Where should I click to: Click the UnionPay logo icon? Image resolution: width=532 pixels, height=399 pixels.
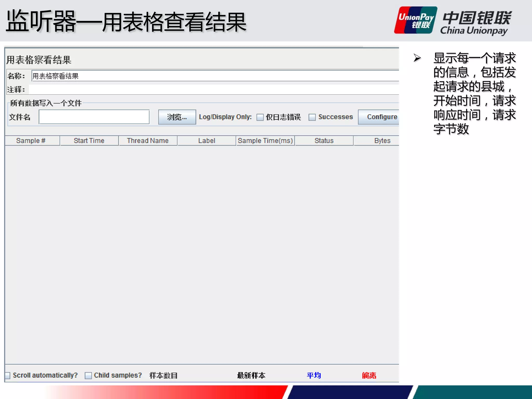(x=415, y=20)
